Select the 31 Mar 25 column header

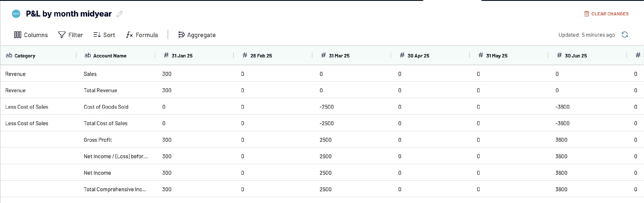(351, 56)
